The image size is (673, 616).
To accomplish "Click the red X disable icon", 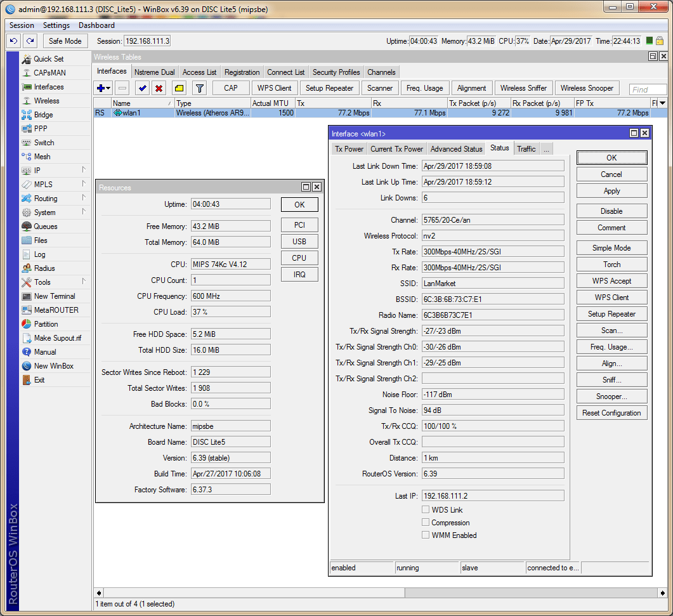I will 159,88.
